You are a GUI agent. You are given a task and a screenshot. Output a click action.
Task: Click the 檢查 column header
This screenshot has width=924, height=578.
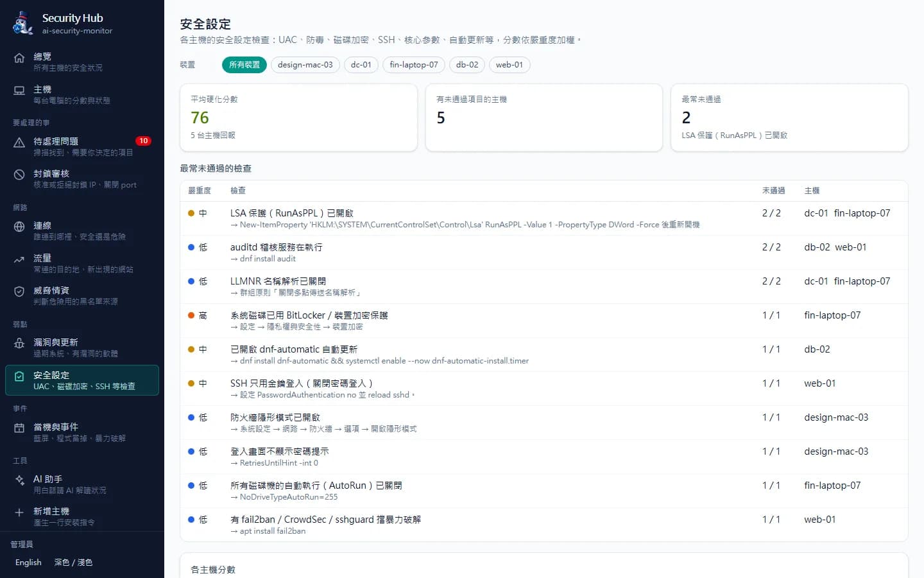238,191
